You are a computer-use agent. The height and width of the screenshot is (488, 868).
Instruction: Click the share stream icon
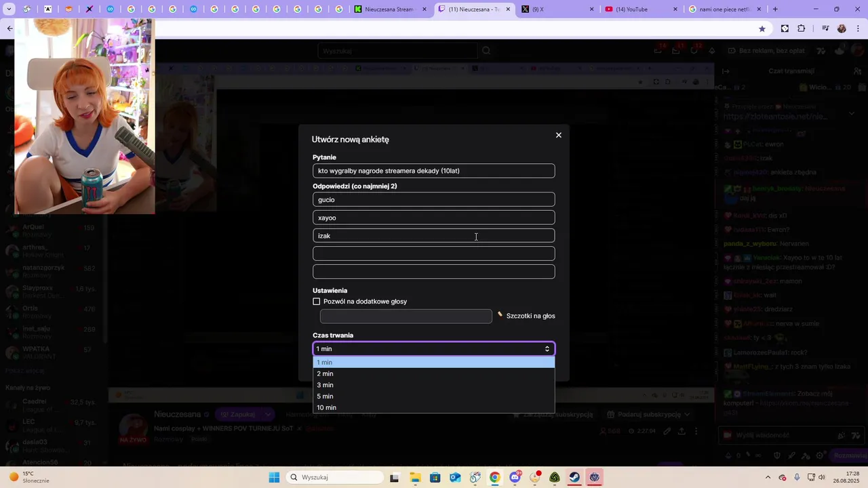(x=682, y=431)
